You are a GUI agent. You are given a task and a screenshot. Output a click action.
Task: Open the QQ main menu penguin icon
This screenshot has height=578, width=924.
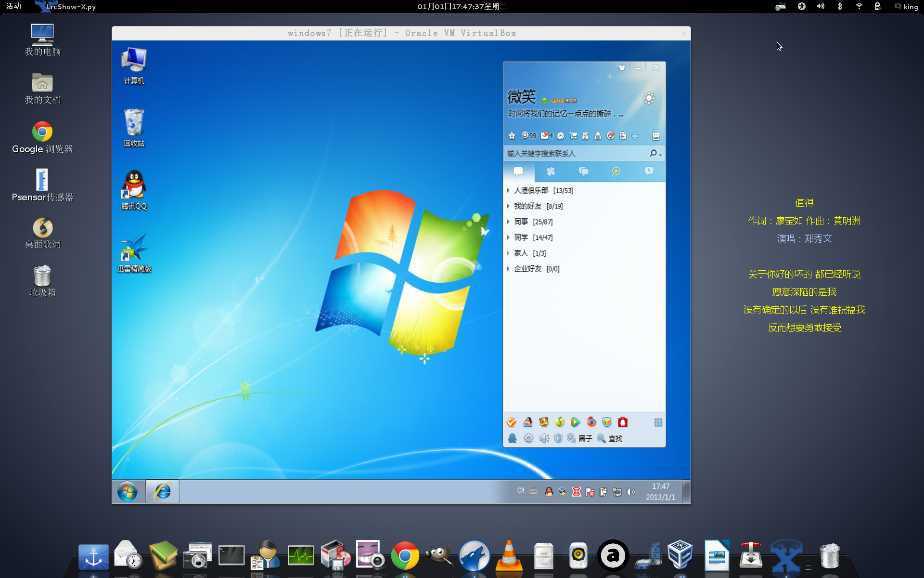coord(513,438)
